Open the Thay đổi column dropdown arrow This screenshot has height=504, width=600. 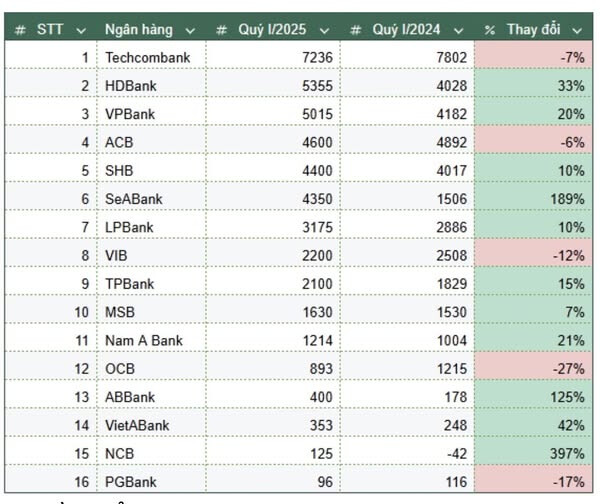pyautogui.click(x=578, y=29)
